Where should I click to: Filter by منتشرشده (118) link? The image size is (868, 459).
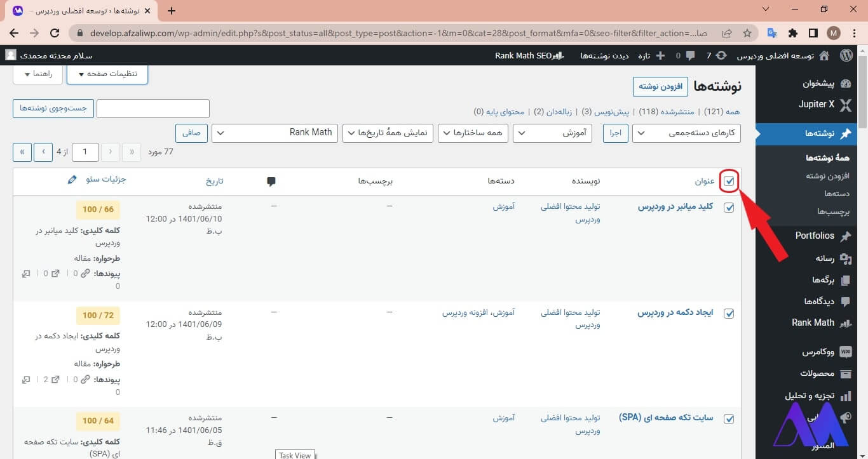(x=667, y=112)
